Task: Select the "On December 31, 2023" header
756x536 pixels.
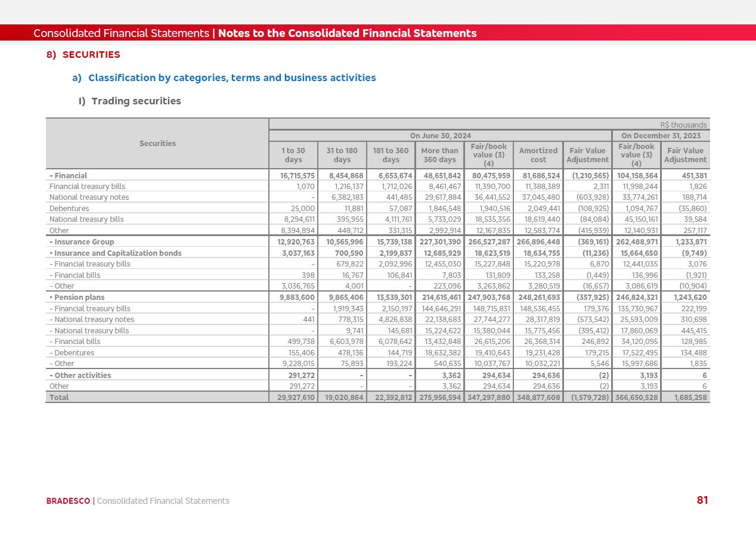Action: [x=661, y=136]
